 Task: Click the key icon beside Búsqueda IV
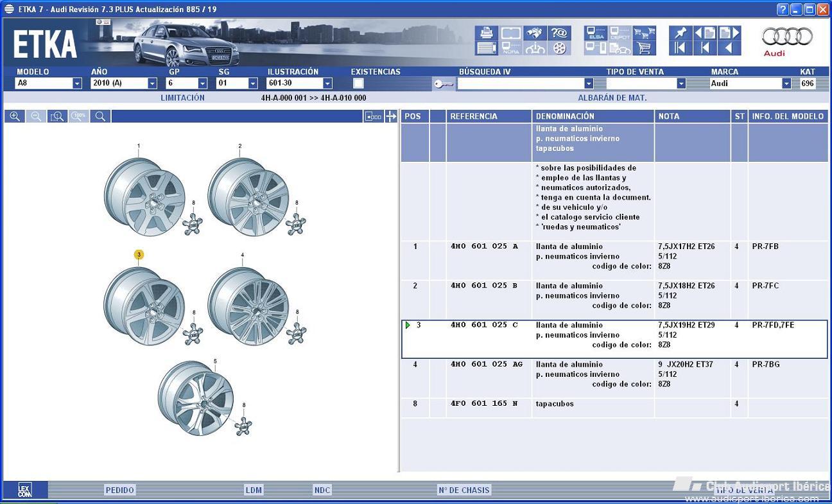[x=443, y=83]
